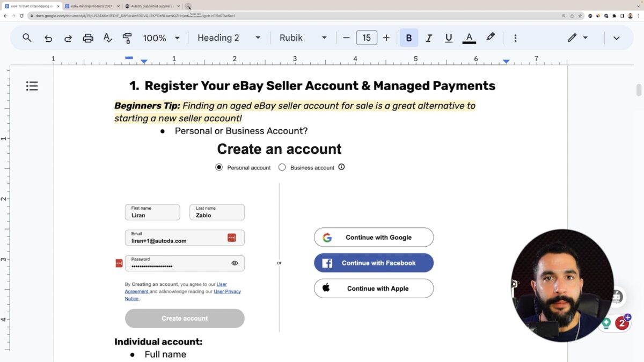Increase font size with plus button

pyautogui.click(x=386, y=38)
